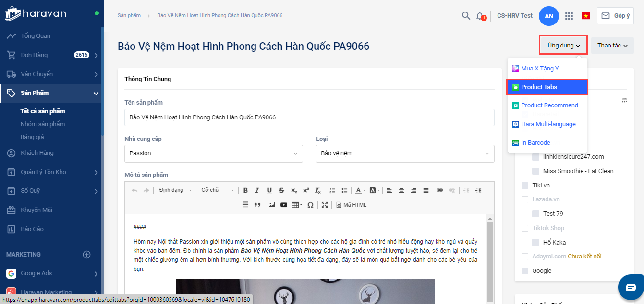Collapse Sản Phẩm sidebar menu
The image size is (644, 304).
[51, 93]
